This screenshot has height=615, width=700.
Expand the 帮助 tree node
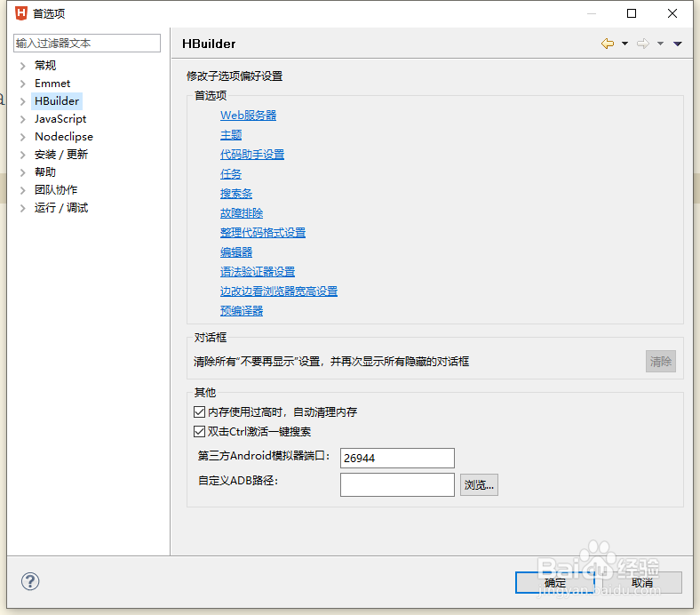coord(23,172)
